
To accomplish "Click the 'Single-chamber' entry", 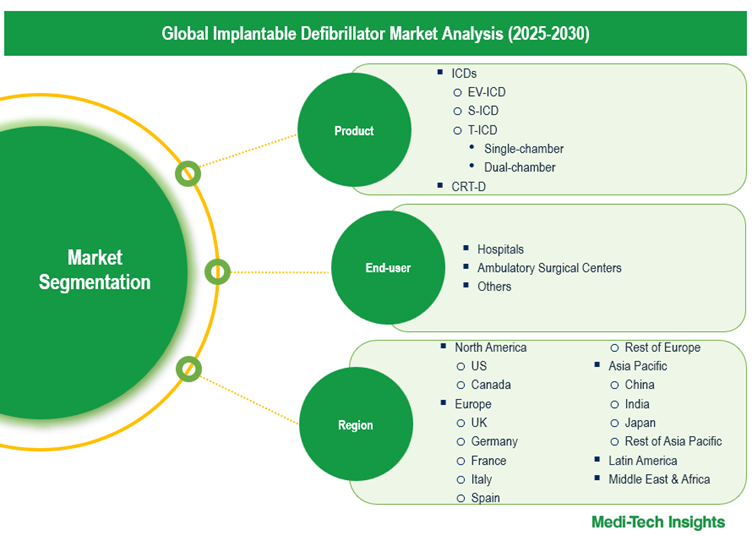I will click(x=524, y=149).
